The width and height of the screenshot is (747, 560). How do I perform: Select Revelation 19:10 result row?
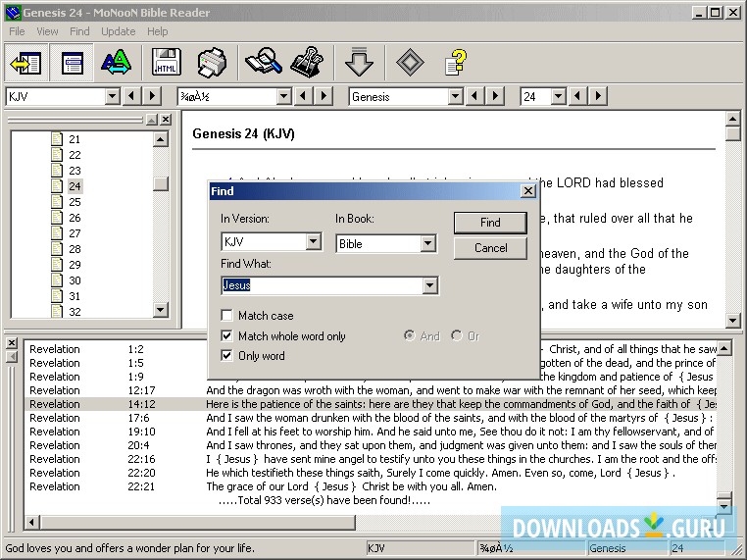(x=372, y=432)
